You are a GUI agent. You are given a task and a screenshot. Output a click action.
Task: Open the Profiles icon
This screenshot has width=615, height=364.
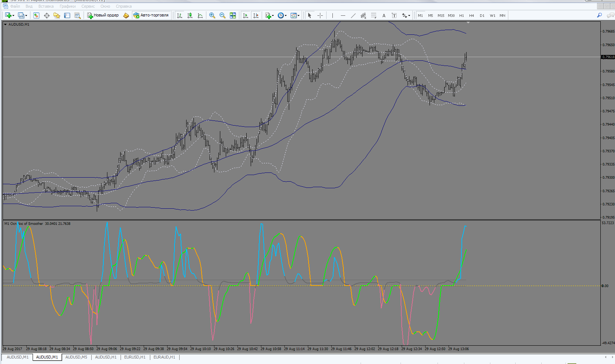pyautogui.click(x=21, y=15)
